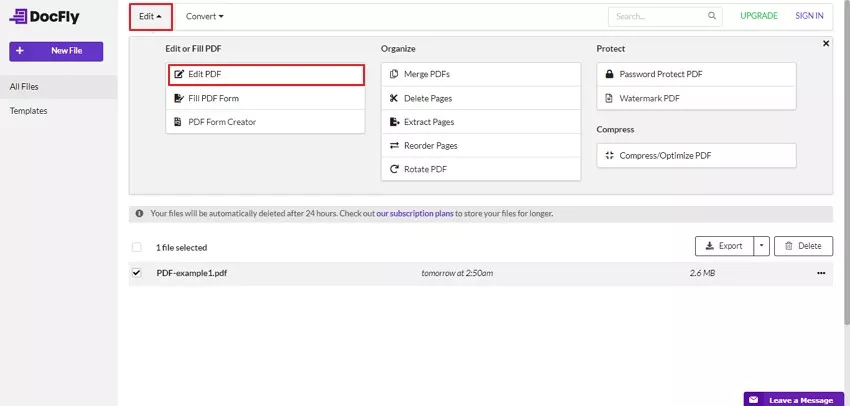This screenshot has height=406, width=850.
Task: Click the Rotate PDF icon
Action: 394,169
